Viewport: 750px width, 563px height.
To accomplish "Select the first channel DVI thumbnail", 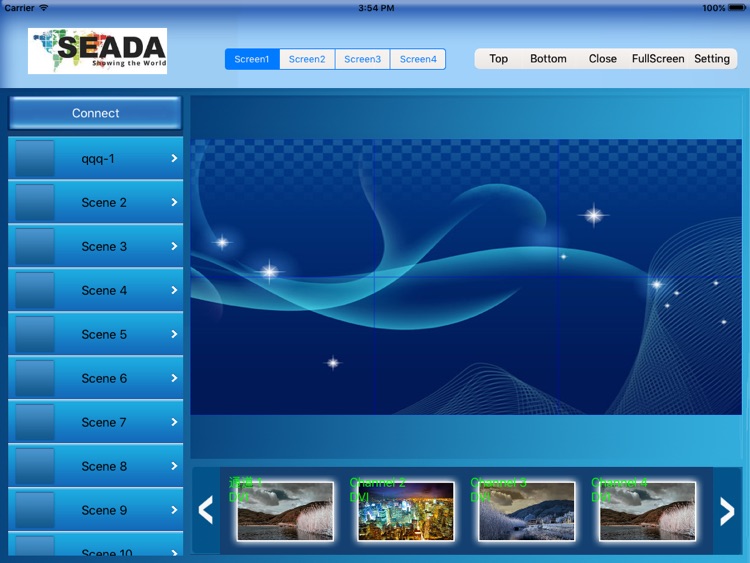I will 285,511.
